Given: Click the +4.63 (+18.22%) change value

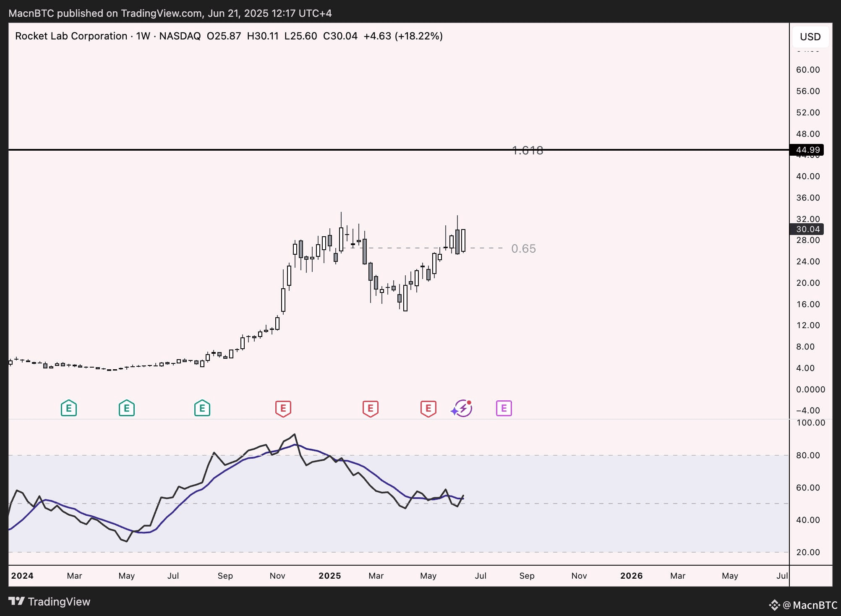Looking at the screenshot, I should click(x=403, y=36).
